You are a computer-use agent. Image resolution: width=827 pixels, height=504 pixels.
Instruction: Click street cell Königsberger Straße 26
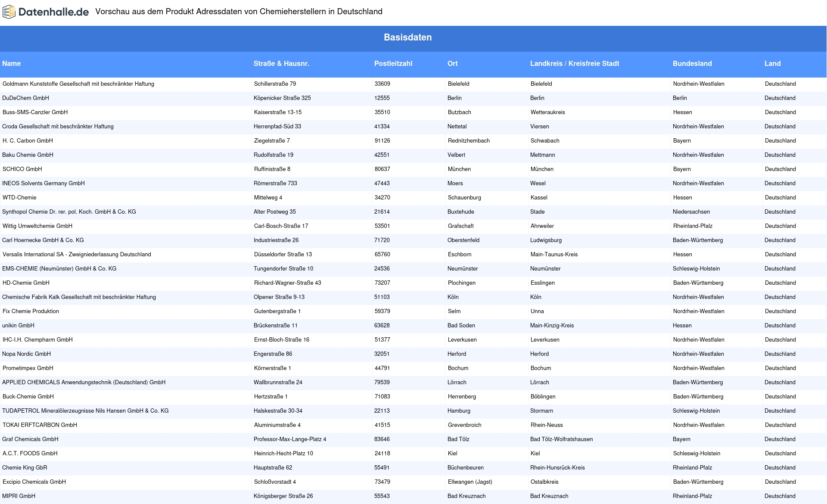pos(283,496)
